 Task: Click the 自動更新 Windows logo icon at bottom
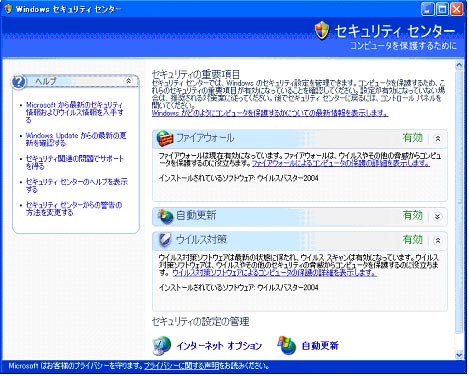click(x=287, y=345)
